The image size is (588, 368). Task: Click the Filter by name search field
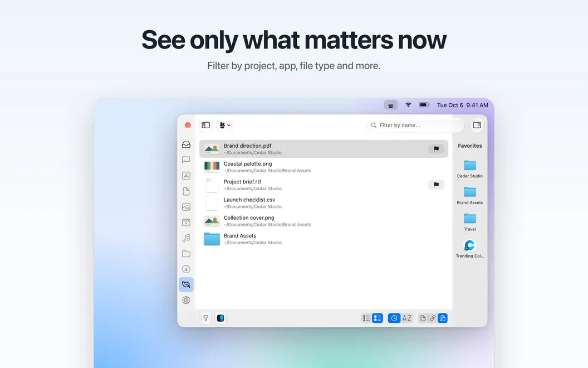tap(415, 125)
